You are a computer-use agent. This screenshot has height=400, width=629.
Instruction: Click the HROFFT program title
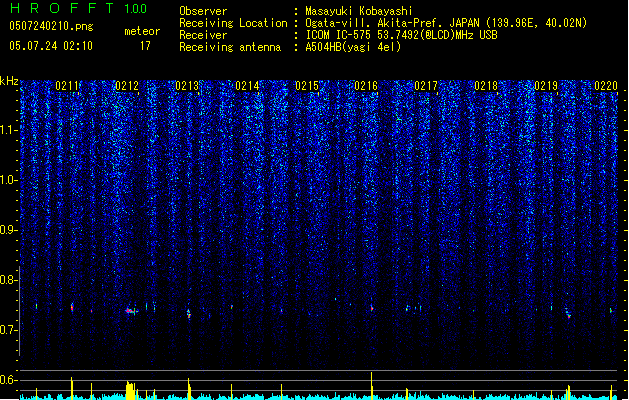62,8
